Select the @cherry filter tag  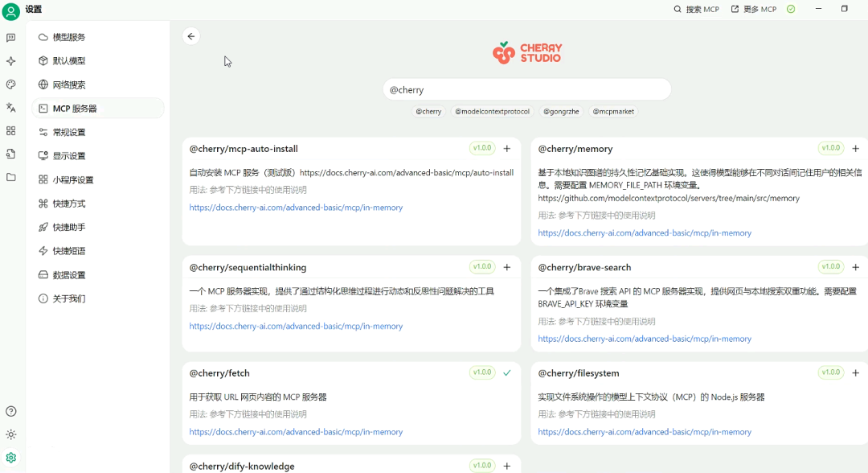[x=428, y=111]
